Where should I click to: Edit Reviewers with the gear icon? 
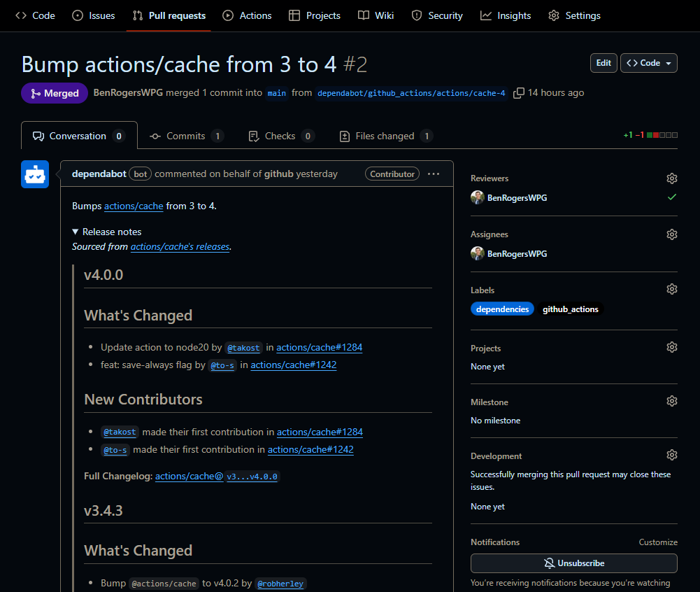click(672, 178)
